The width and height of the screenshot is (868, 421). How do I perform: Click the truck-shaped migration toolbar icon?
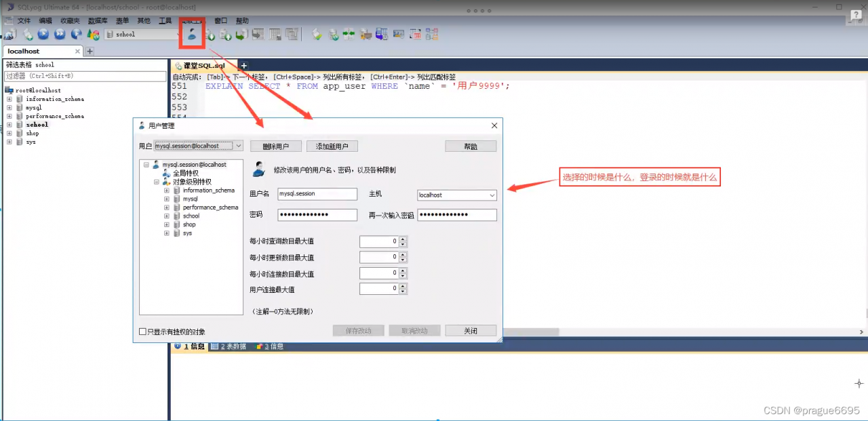pos(366,35)
